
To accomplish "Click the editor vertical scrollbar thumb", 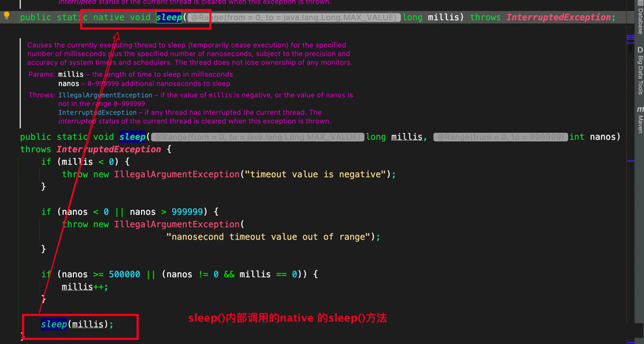I will point(631,44).
